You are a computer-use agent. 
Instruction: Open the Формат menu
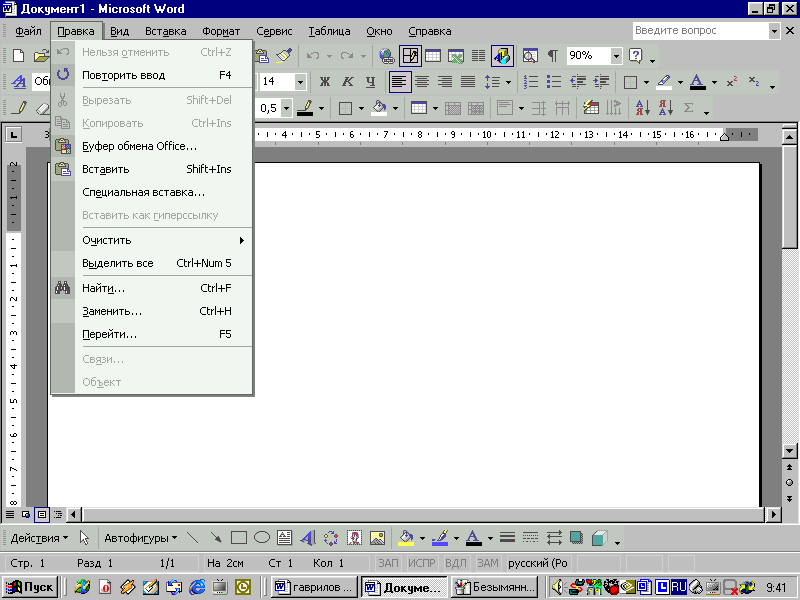coord(221,31)
